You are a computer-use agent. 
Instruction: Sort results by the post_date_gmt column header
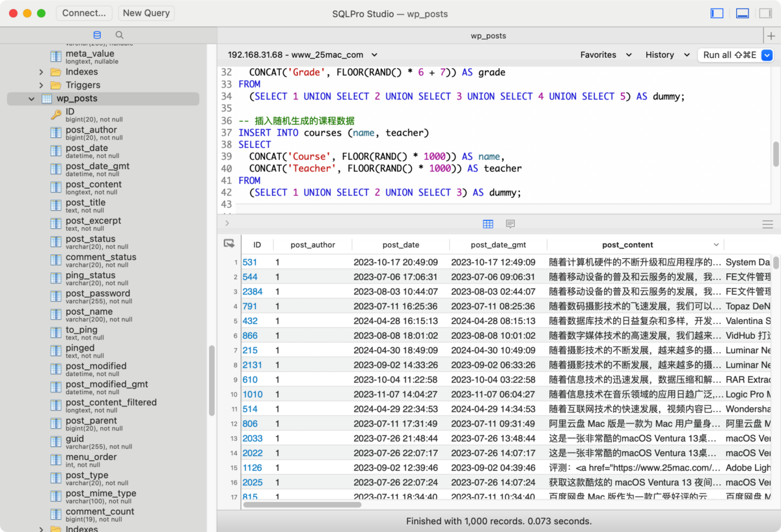tap(499, 245)
